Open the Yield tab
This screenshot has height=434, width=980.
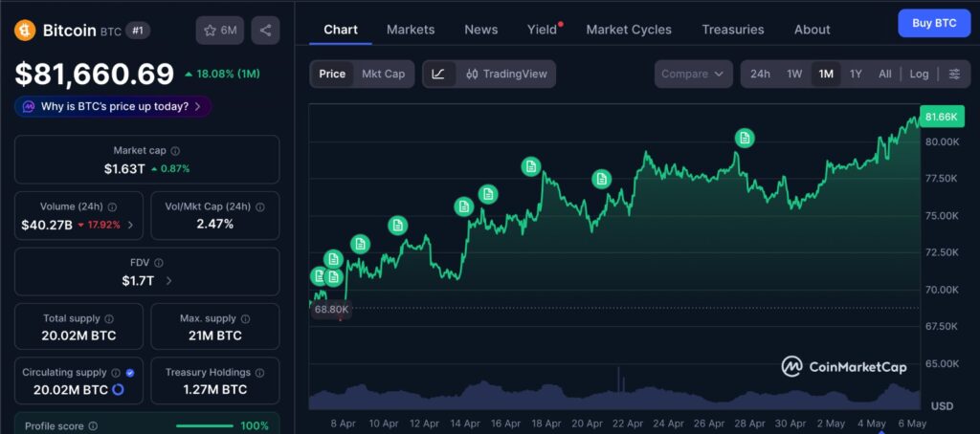click(542, 30)
